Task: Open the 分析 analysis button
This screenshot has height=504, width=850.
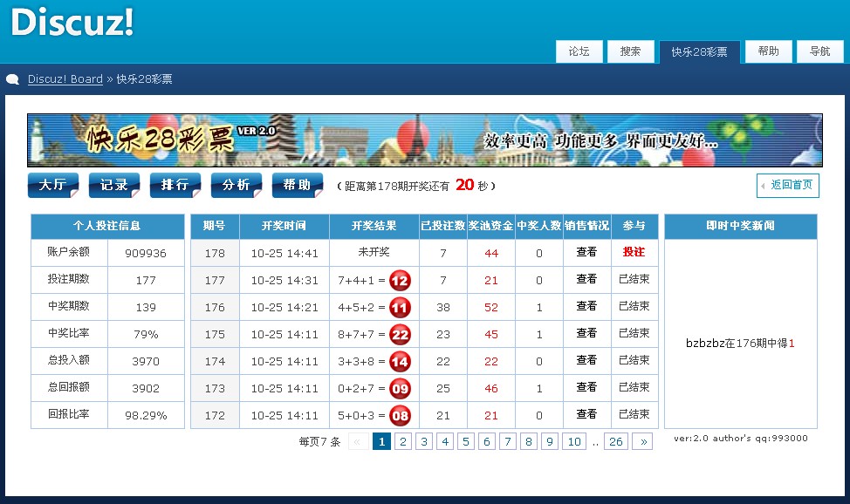Action: coord(236,186)
